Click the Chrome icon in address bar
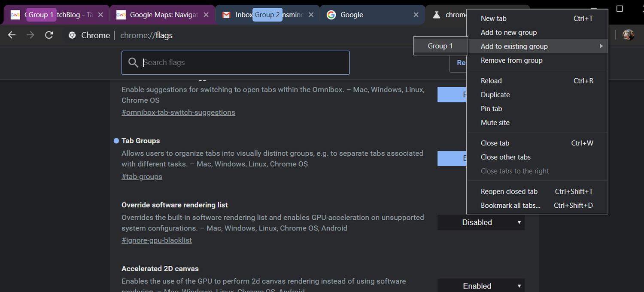The height and width of the screenshot is (292, 644). pos(72,35)
